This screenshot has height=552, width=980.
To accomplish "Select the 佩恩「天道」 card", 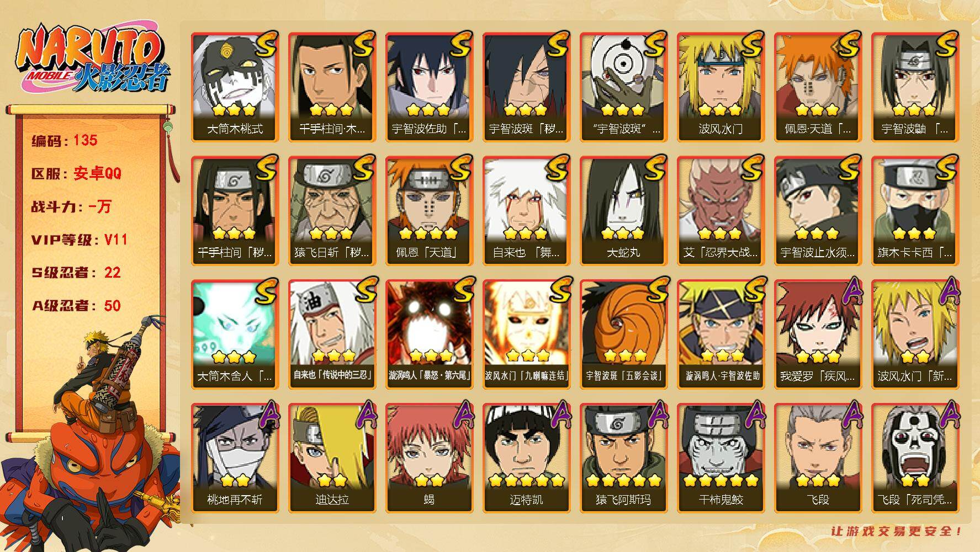I will 429,211.
